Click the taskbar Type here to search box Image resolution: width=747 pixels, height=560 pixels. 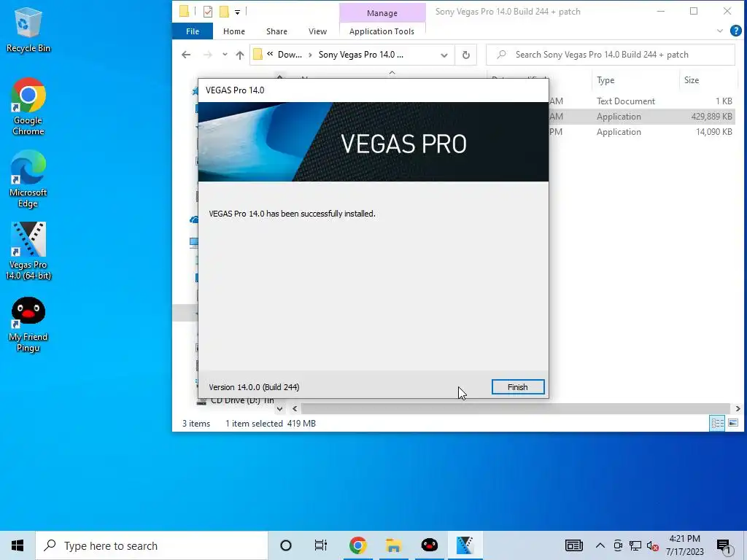tap(152, 545)
